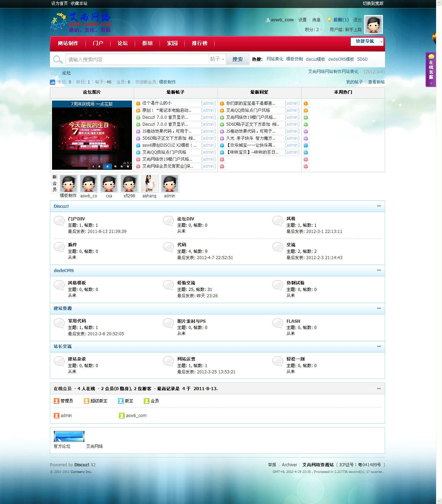442x504 pixels.
Task: Open the user avatar in header
Action: click(x=373, y=24)
